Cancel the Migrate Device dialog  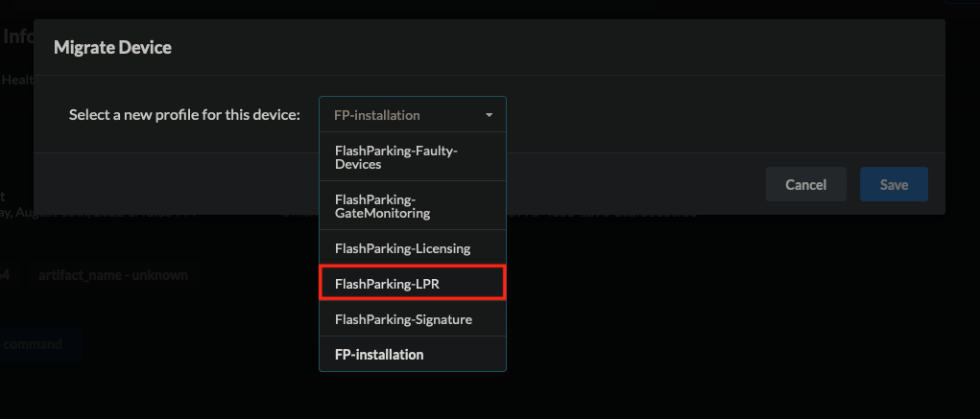pyautogui.click(x=806, y=184)
